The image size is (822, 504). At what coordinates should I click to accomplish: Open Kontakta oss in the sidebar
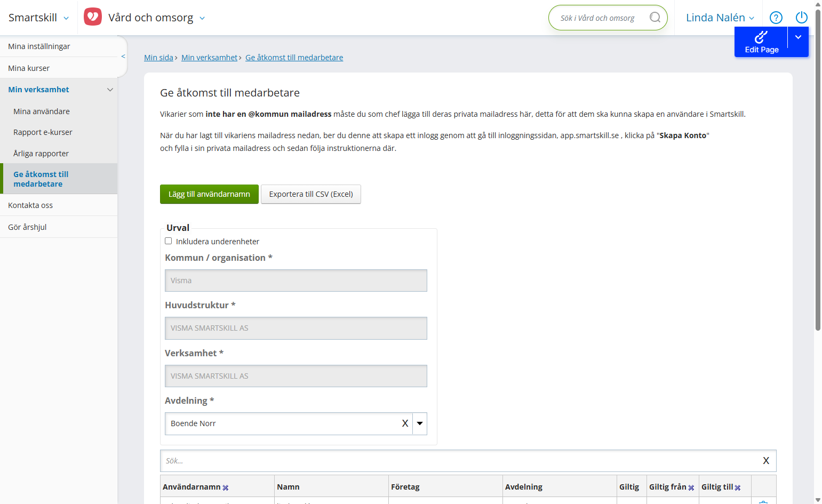click(x=59, y=205)
